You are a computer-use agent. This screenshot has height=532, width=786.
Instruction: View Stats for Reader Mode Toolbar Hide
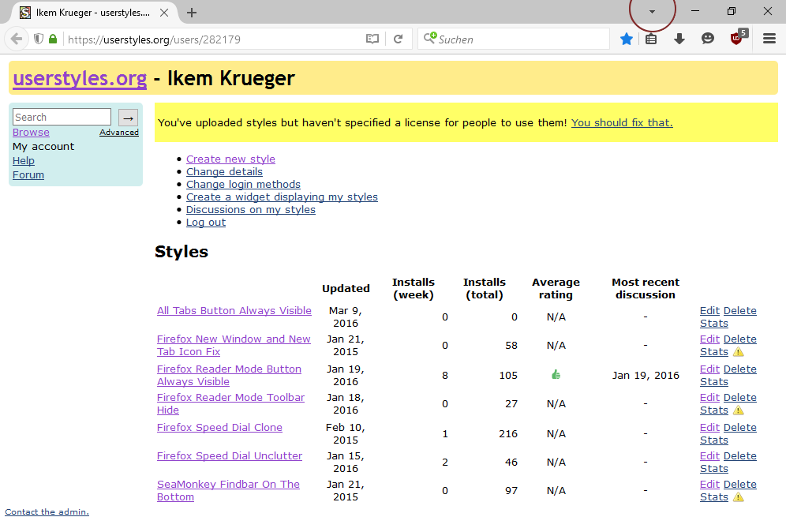pyautogui.click(x=714, y=410)
